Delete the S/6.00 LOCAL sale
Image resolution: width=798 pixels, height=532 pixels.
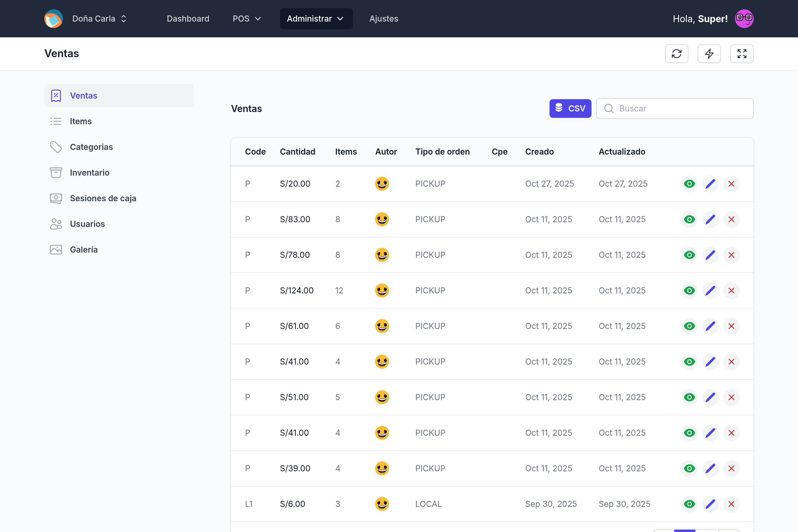click(x=731, y=504)
